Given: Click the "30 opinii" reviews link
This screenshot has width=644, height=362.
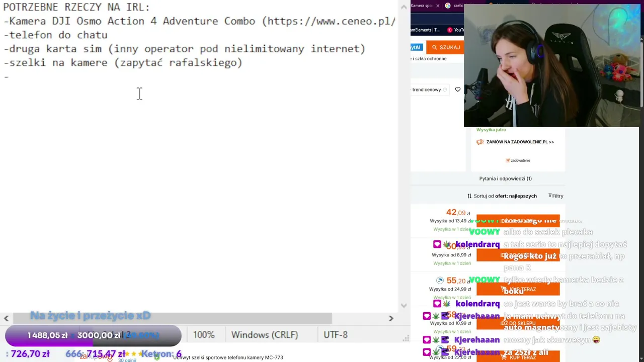Looking at the screenshot, I should click(127, 360).
